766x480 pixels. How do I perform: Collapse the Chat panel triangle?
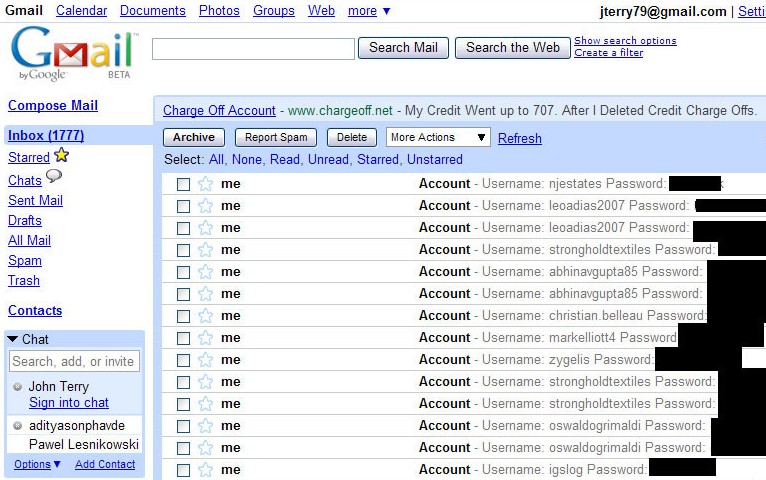coord(13,340)
